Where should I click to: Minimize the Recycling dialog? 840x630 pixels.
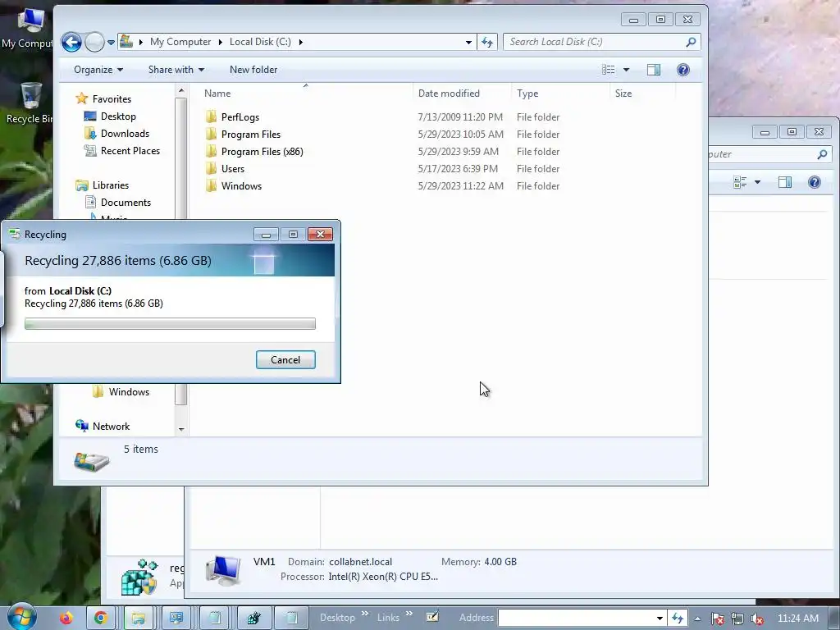(x=266, y=234)
